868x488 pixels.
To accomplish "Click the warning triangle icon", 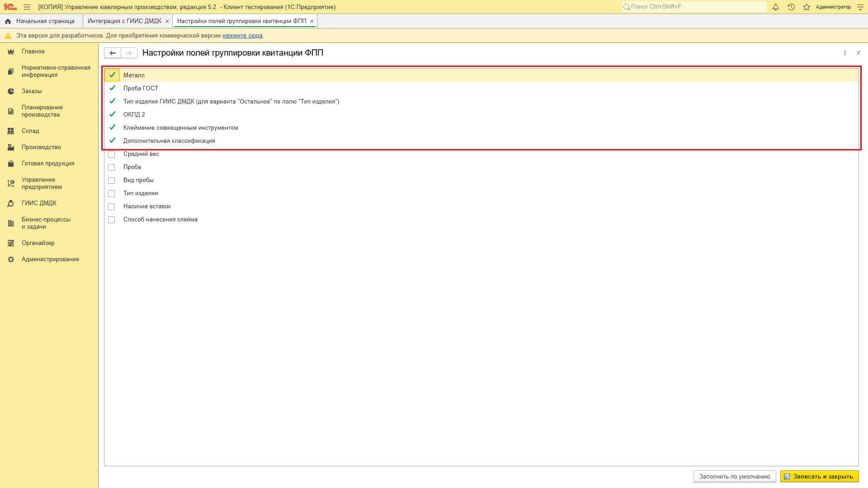I will pyautogui.click(x=8, y=36).
